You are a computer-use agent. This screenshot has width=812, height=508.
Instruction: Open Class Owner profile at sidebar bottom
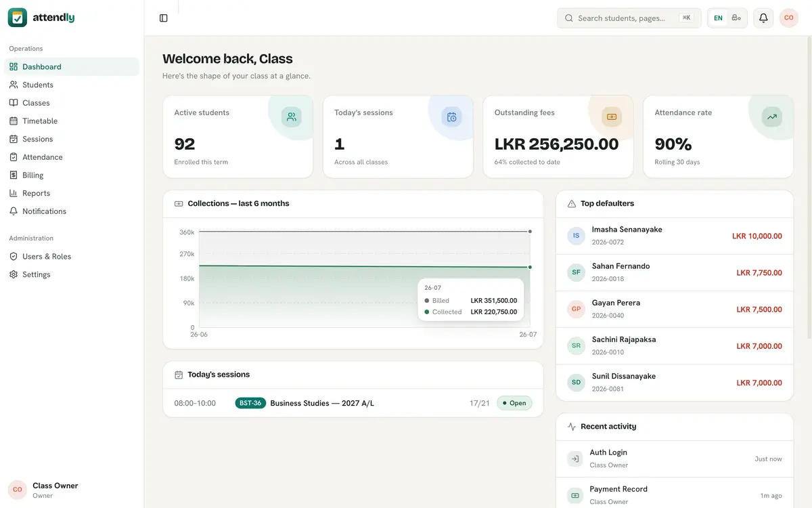[x=72, y=490]
